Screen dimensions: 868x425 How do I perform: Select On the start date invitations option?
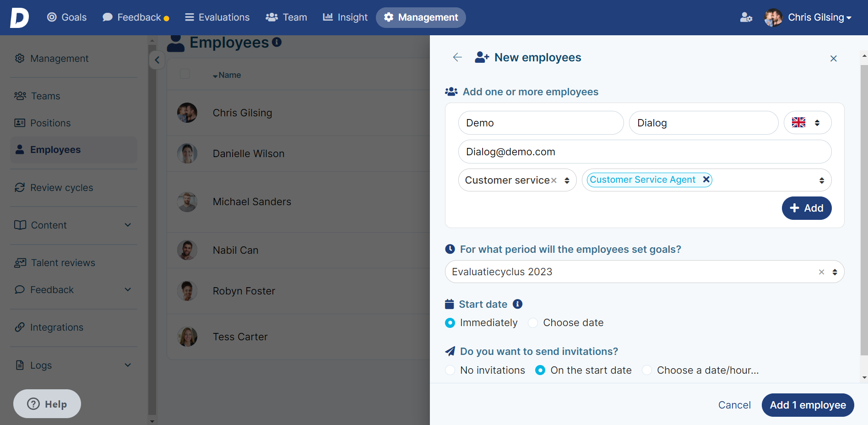(540, 370)
